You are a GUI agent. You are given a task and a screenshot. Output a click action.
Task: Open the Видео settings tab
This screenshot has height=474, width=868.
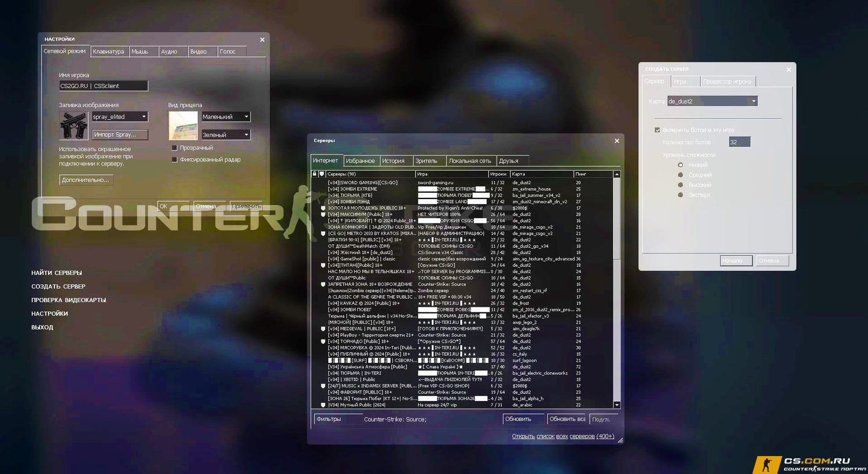(x=202, y=52)
